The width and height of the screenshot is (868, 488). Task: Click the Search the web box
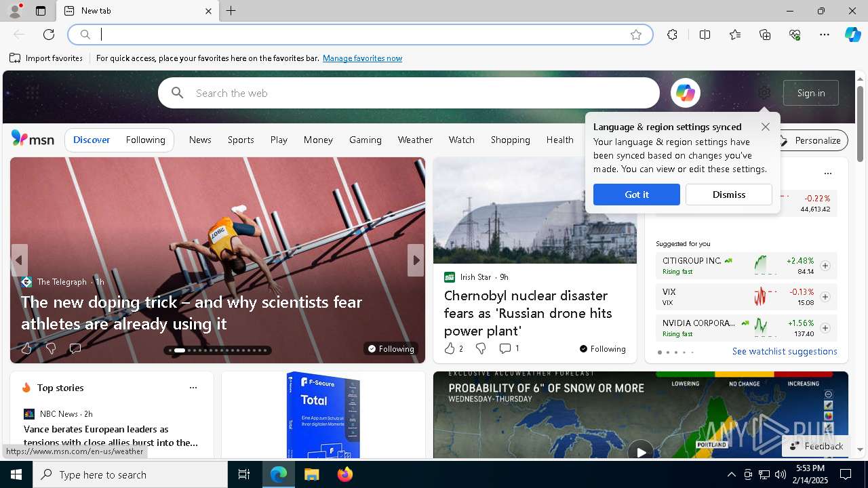409,93
